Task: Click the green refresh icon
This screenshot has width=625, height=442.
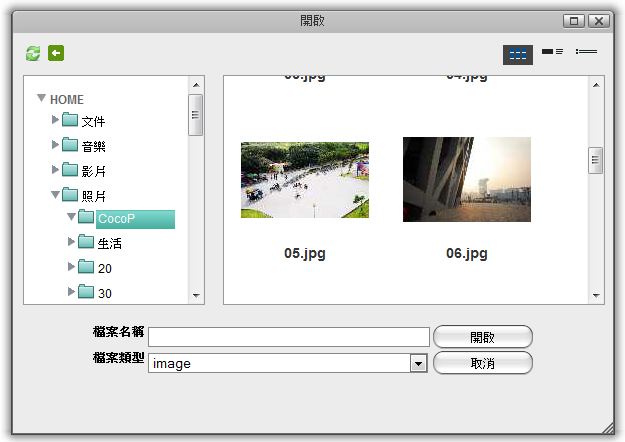Action: click(33, 53)
